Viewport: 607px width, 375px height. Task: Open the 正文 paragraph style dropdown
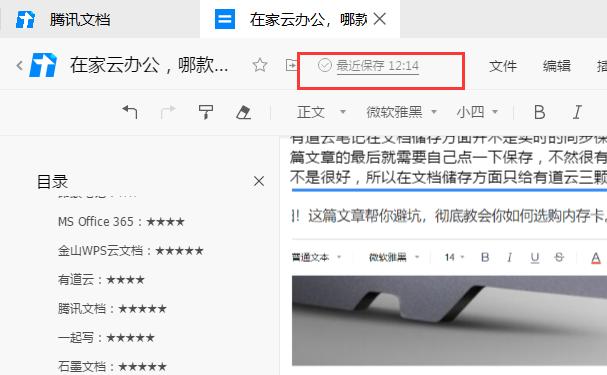[321, 112]
